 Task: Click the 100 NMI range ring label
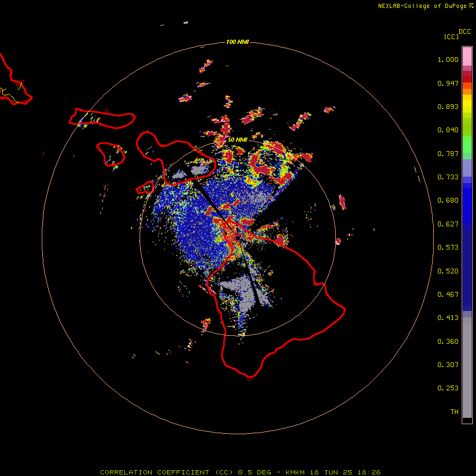pyautogui.click(x=237, y=42)
